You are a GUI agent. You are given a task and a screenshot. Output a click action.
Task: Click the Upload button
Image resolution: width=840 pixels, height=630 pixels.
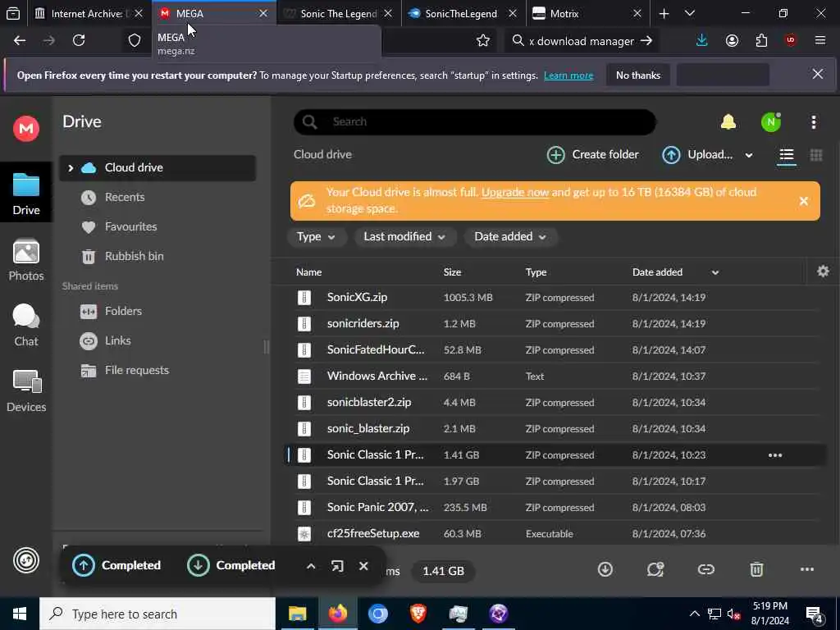(697, 155)
